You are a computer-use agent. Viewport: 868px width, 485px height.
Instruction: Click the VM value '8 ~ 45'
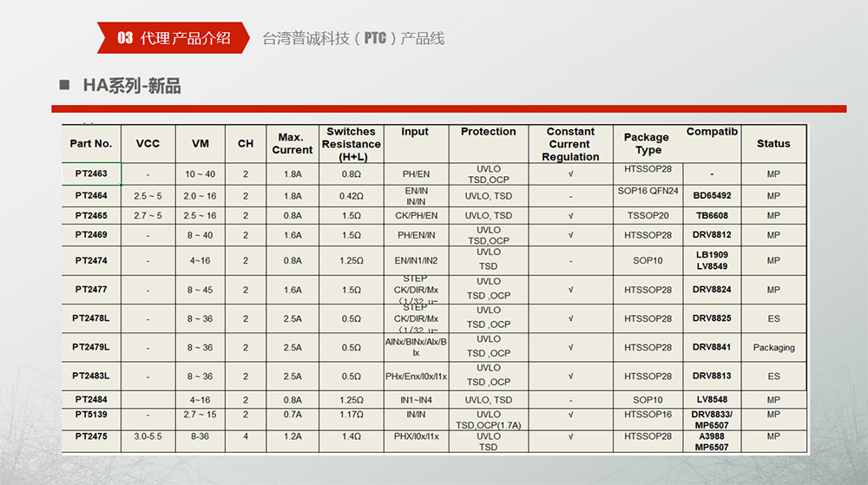tap(200, 290)
